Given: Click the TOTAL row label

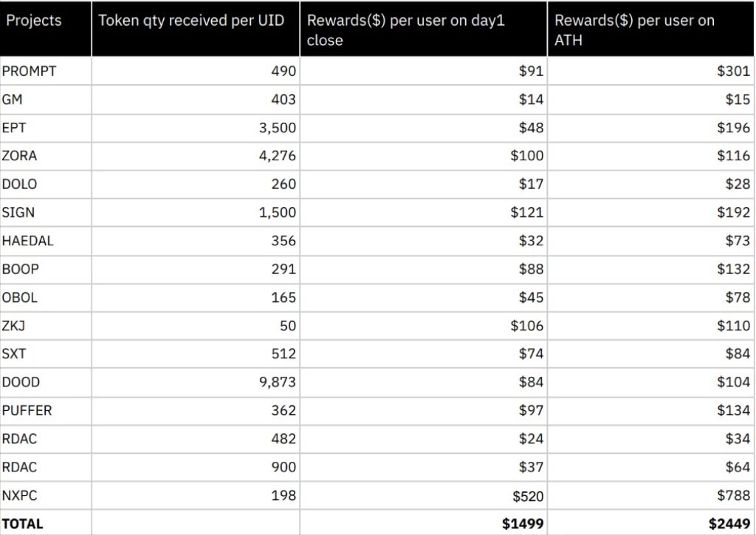Looking at the screenshot, I should click(23, 523).
